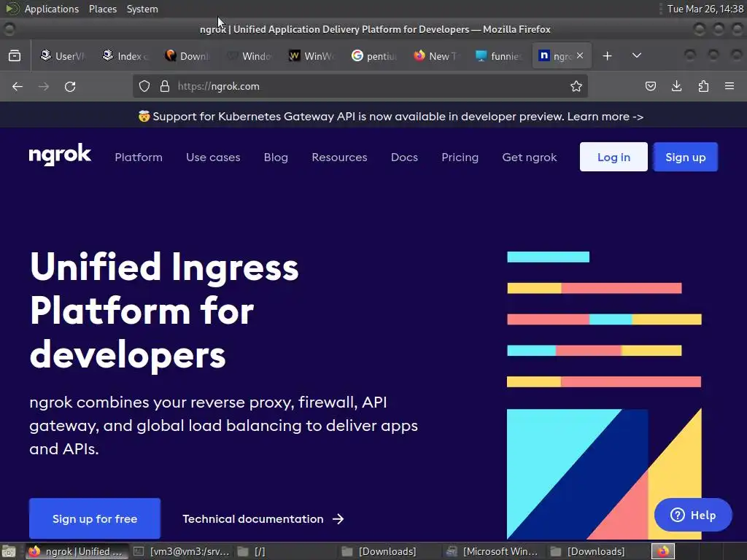Bookmark this page with the star icon
The height and width of the screenshot is (560, 747).
576,86
